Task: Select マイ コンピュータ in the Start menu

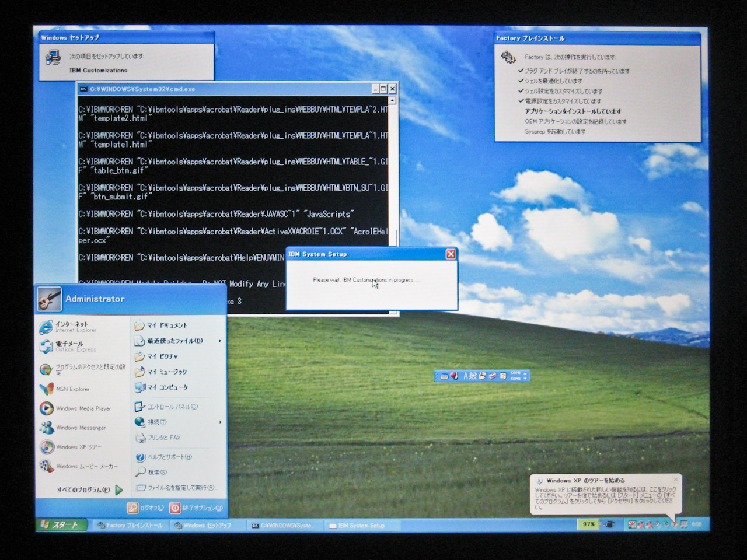Action: pos(166,387)
